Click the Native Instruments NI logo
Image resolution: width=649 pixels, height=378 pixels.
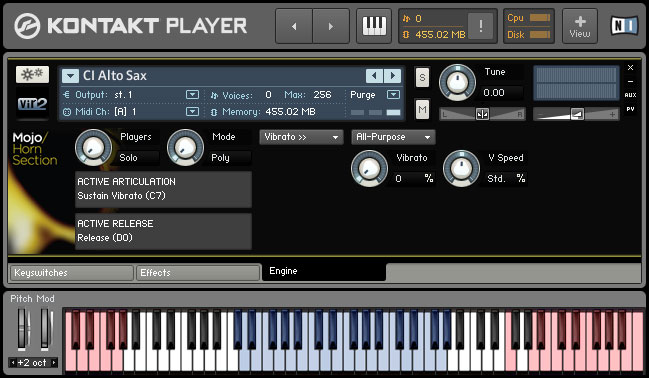click(624, 26)
